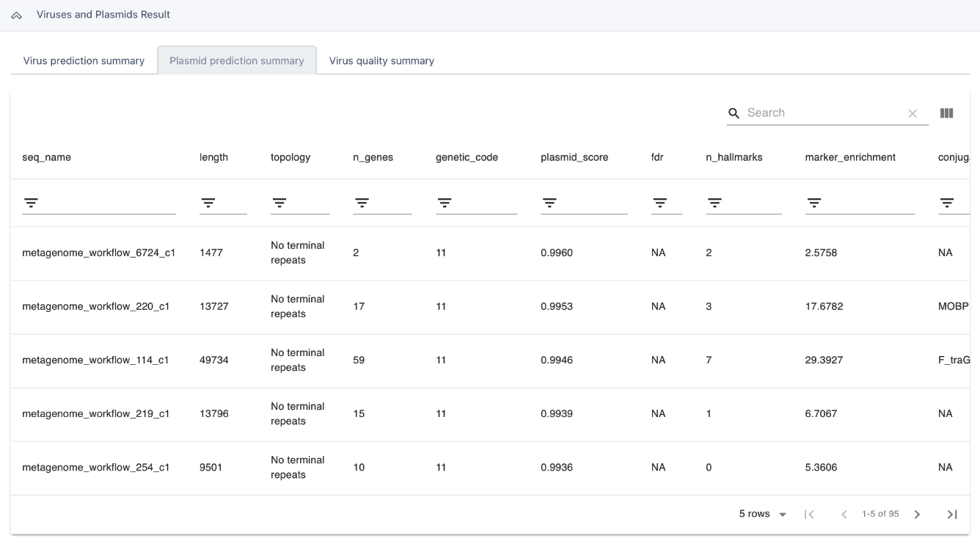Screen dimensions: 980x544
Task: Click length value 13727
Action: pyautogui.click(x=214, y=306)
